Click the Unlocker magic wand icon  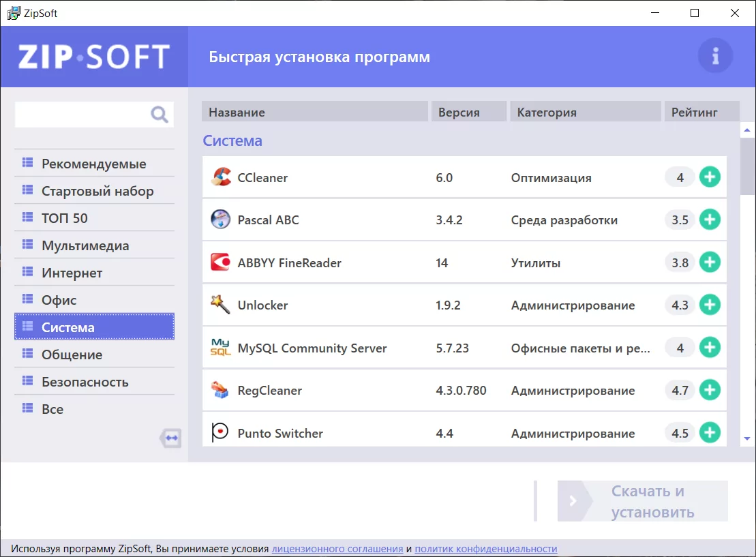tap(221, 304)
